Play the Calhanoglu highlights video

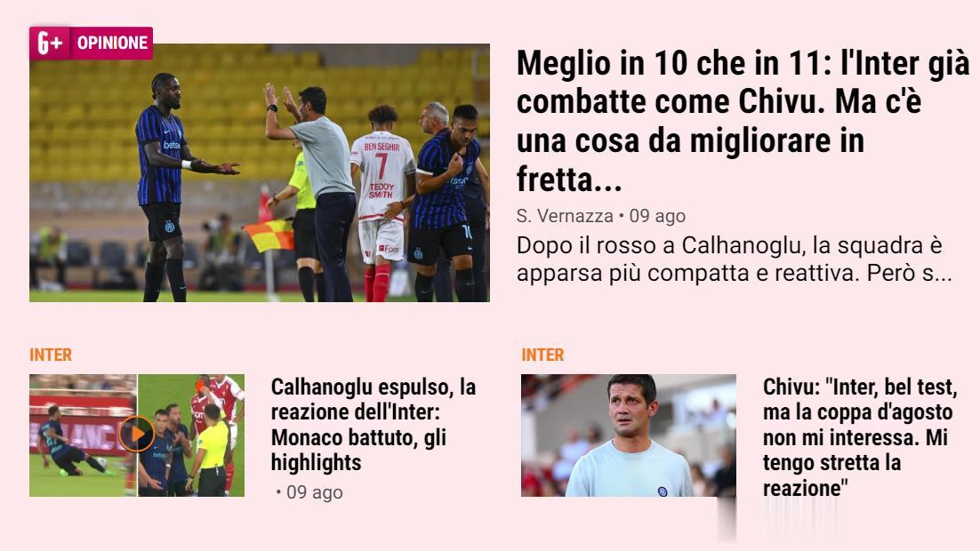137,435
